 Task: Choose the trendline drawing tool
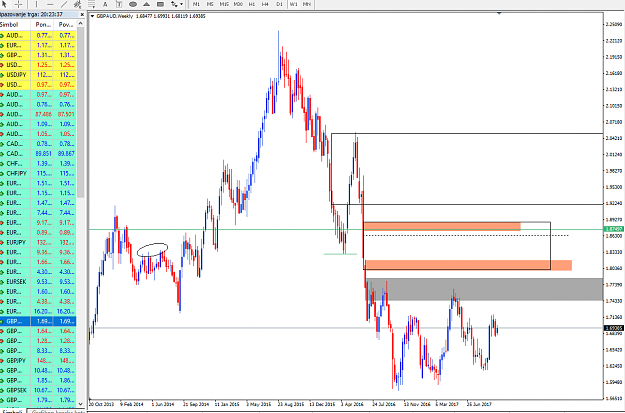tap(64, 4)
